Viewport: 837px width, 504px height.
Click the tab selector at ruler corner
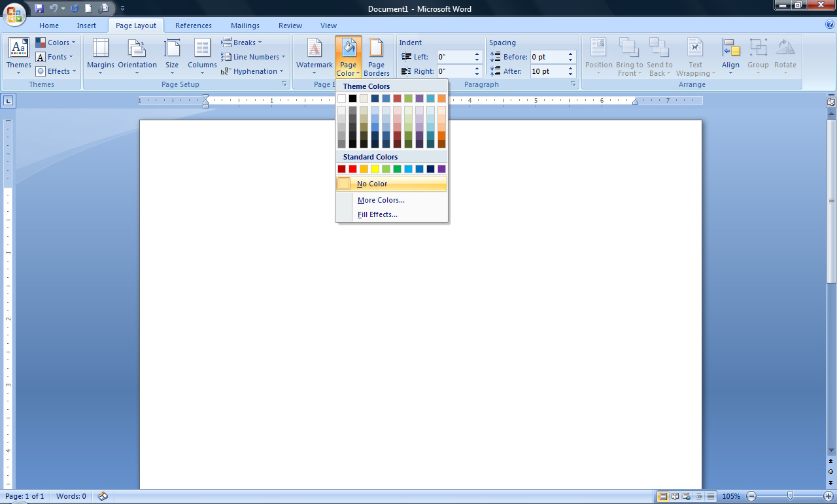point(9,101)
